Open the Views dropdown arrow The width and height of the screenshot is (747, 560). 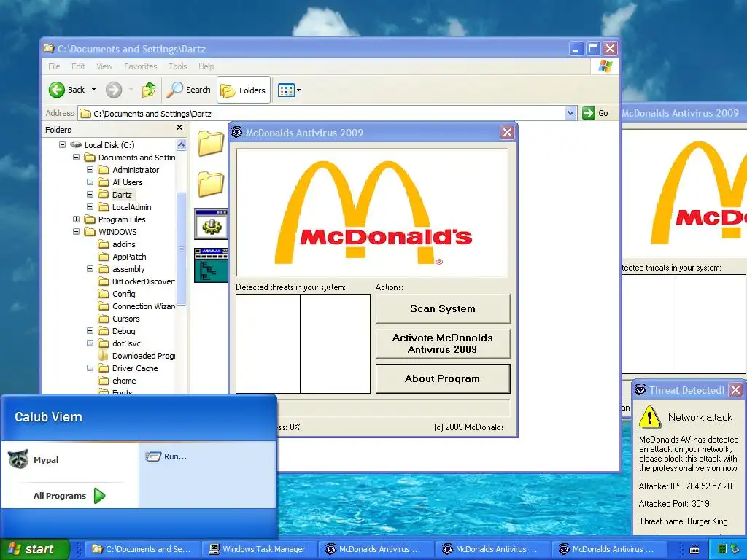298,90
